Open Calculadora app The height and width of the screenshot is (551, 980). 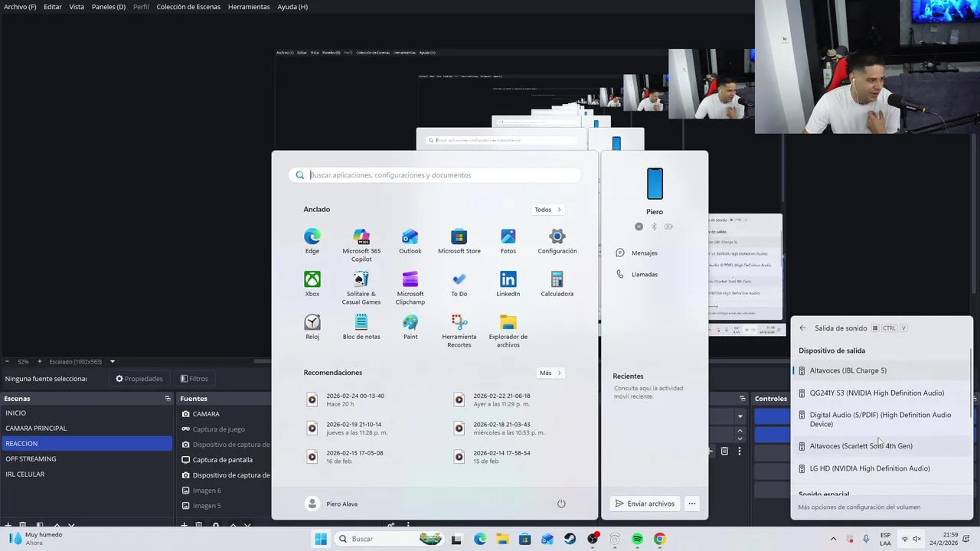pyautogui.click(x=557, y=283)
